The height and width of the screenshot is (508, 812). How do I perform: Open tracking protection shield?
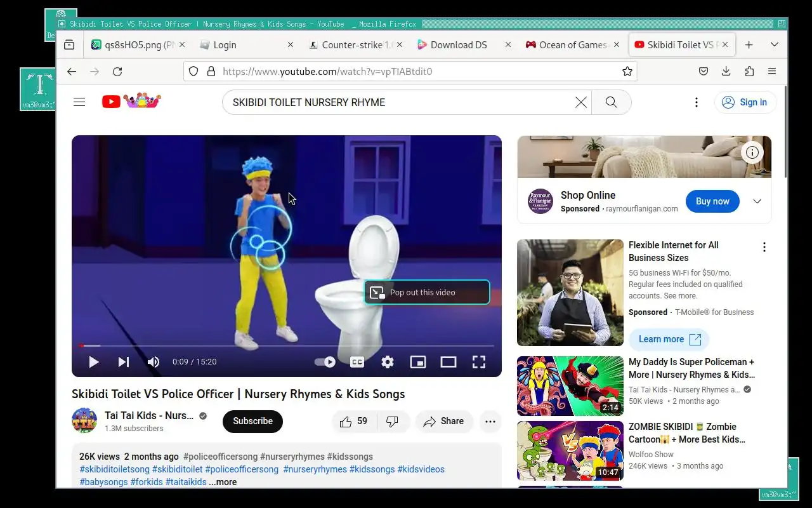[x=193, y=71]
